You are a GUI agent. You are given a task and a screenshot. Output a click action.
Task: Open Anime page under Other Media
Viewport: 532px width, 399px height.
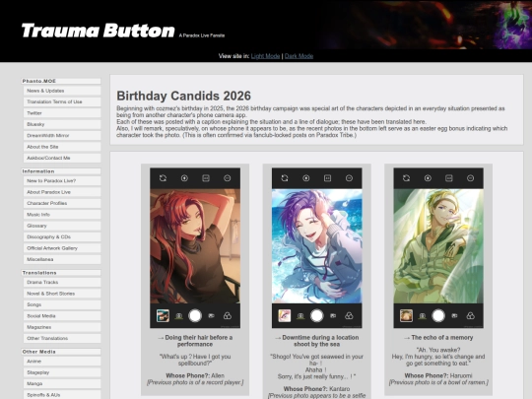click(x=62, y=362)
